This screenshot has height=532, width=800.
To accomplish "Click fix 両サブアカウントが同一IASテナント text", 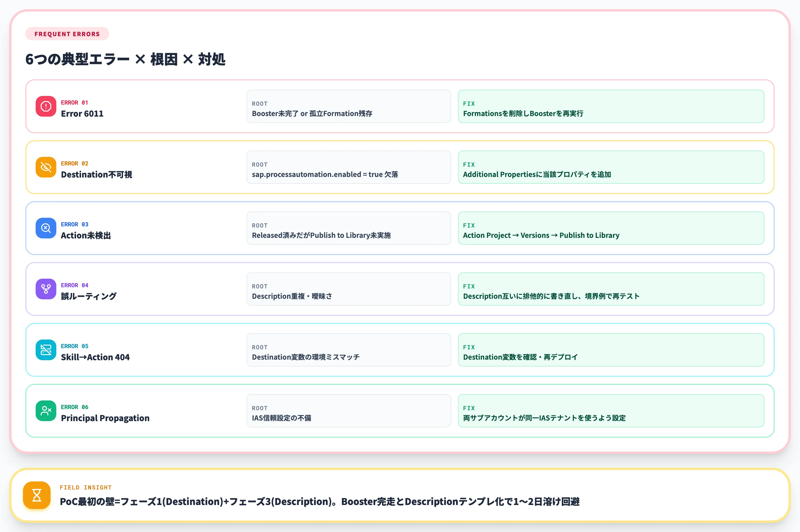I will click(544, 418).
